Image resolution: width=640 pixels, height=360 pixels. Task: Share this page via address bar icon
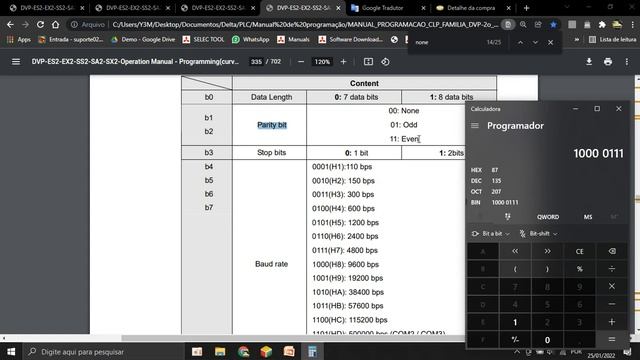[x=538, y=24]
